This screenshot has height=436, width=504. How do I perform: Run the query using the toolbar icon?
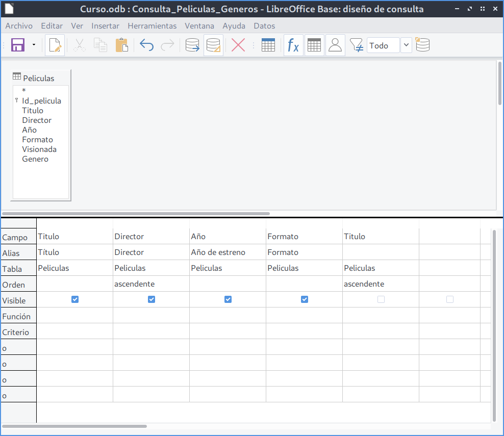pyautogui.click(x=192, y=45)
